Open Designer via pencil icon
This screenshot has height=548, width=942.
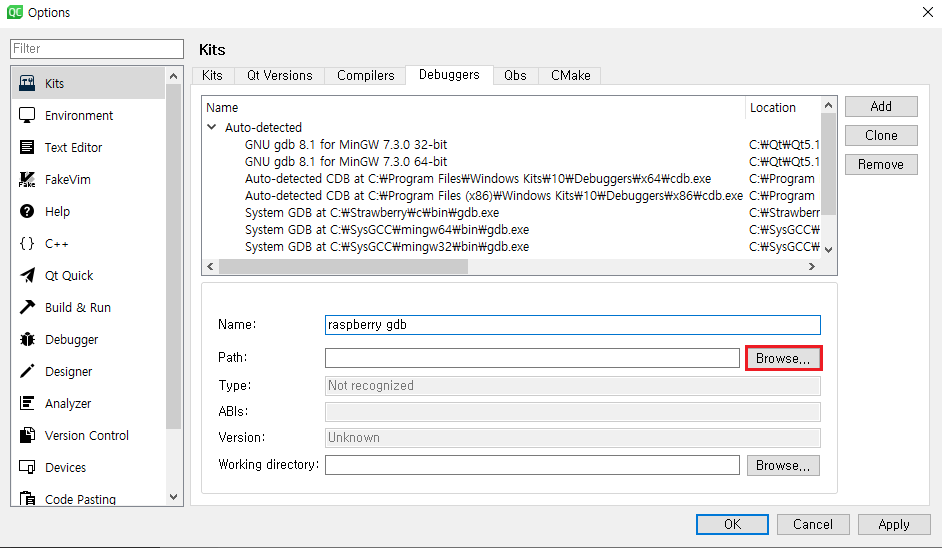tap(27, 371)
